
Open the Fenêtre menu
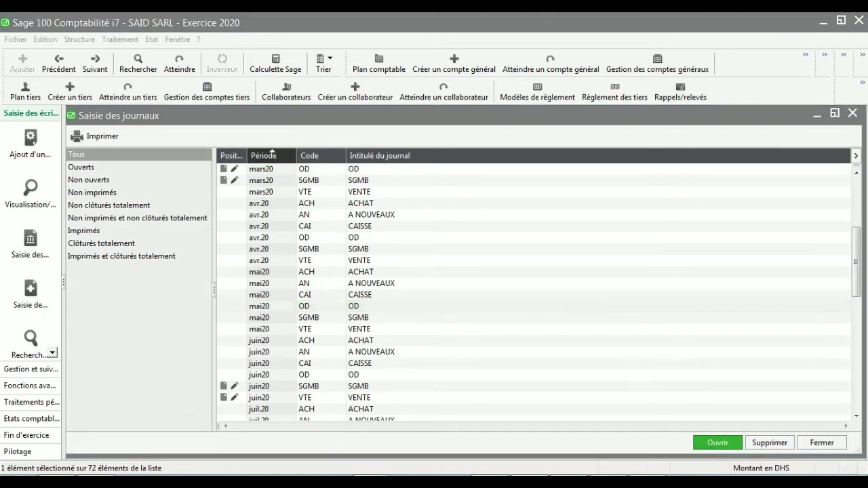[178, 39]
